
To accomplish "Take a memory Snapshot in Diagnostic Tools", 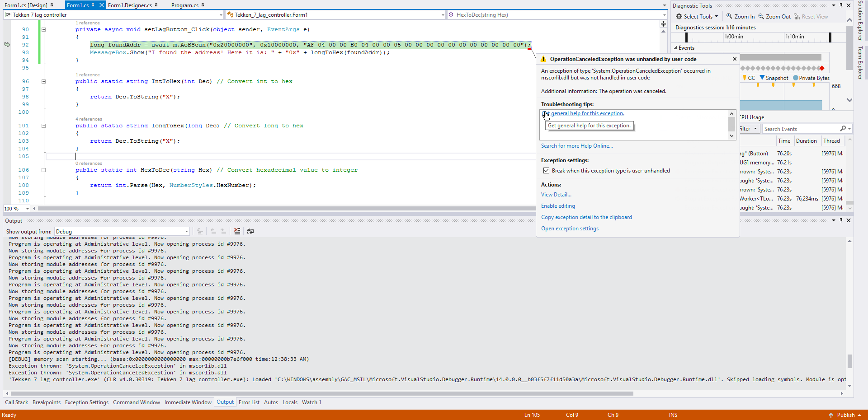I will pyautogui.click(x=774, y=78).
